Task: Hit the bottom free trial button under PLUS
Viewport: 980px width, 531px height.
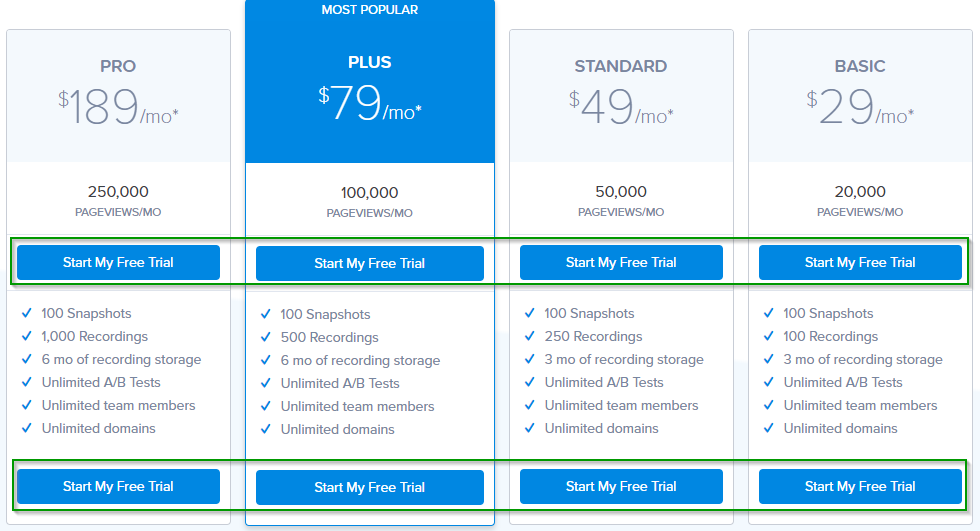Action: (369, 488)
